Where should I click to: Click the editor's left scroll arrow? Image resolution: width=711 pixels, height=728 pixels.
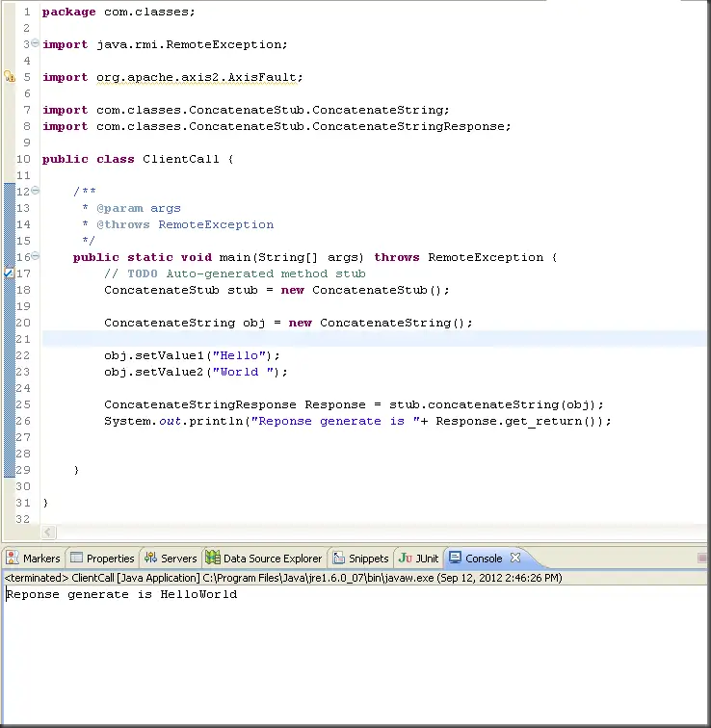(48, 533)
